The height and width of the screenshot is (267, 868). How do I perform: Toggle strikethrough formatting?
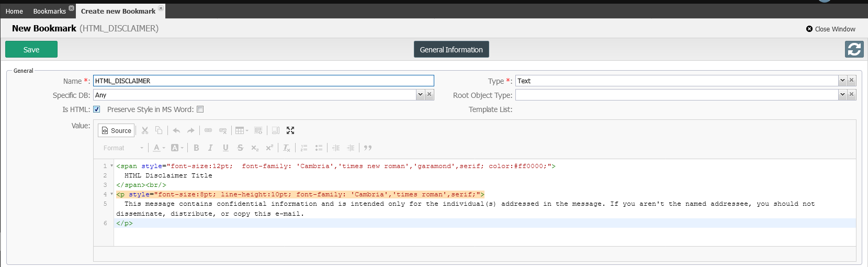tap(240, 148)
